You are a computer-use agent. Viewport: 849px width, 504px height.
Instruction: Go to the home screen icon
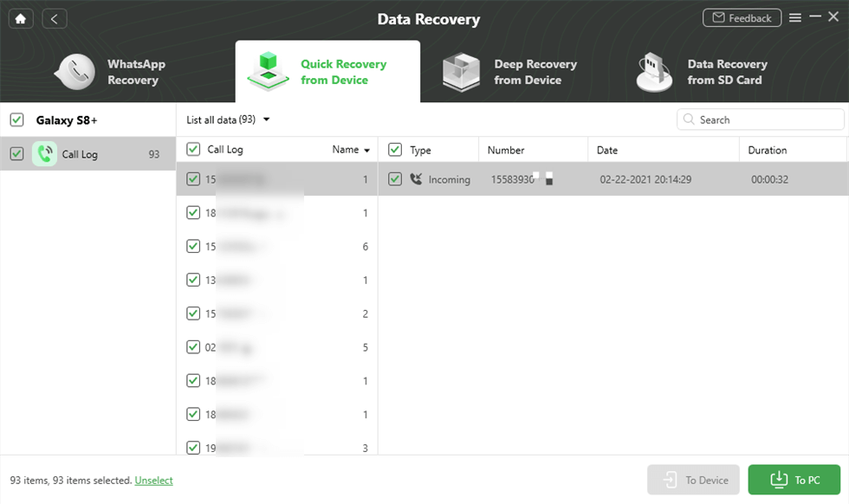[x=21, y=19]
